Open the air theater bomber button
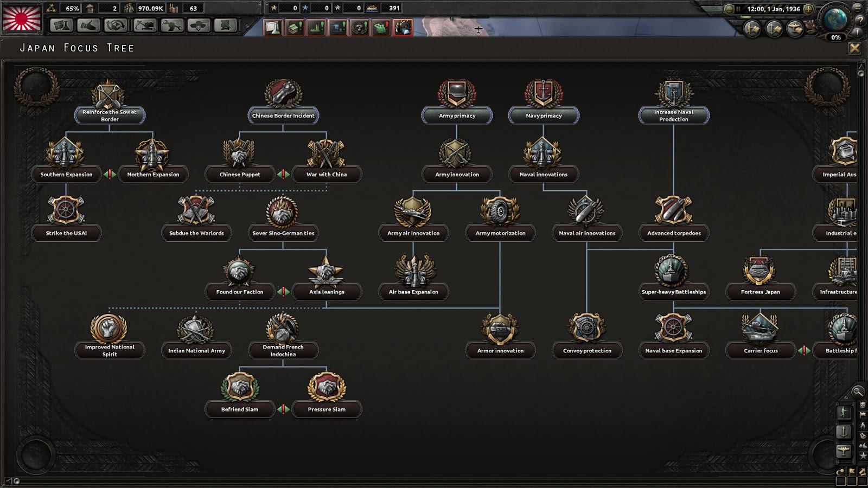The width and height of the screenshot is (868, 488). tap(795, 28)
